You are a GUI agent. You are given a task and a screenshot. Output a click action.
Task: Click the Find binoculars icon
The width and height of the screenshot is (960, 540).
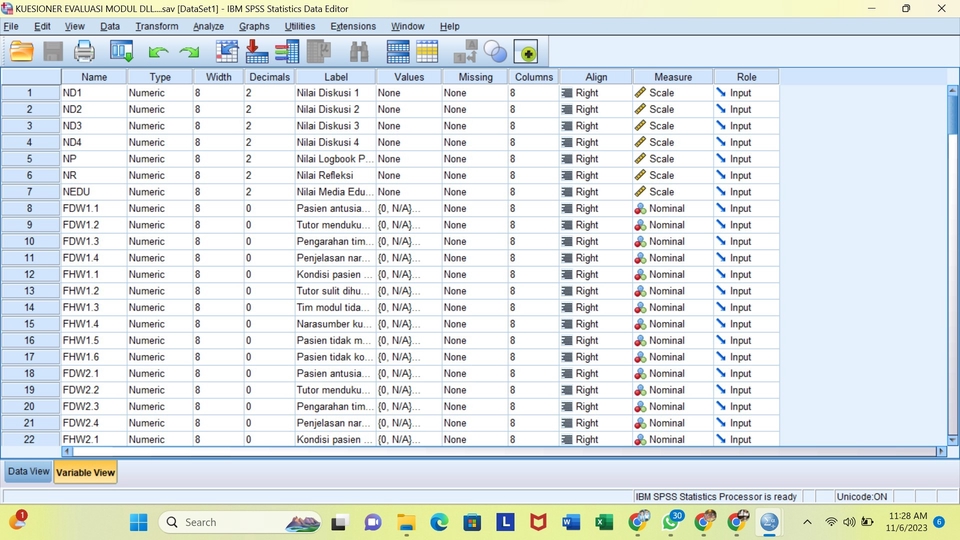359,51
